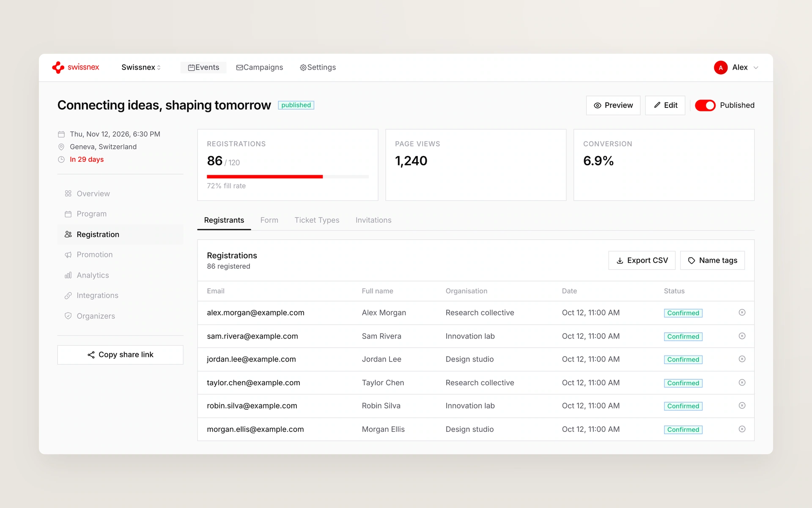
Task: Click the Alex user avatar
Action: (721, 67)
